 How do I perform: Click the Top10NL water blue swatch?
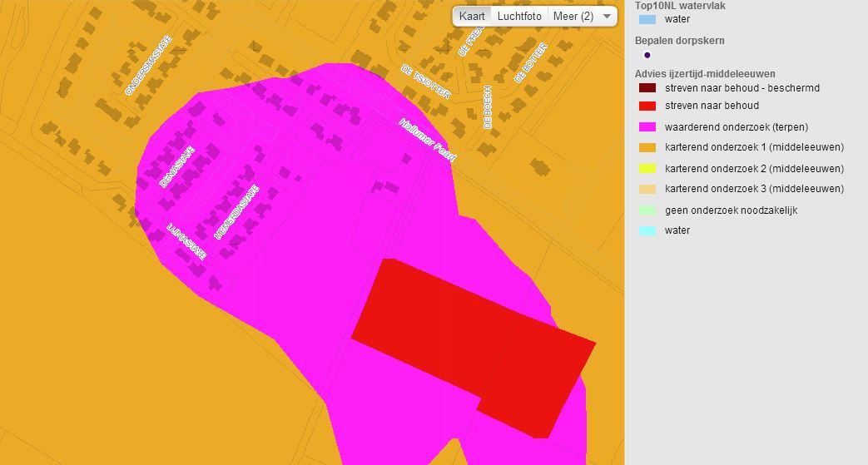(647, 19)
